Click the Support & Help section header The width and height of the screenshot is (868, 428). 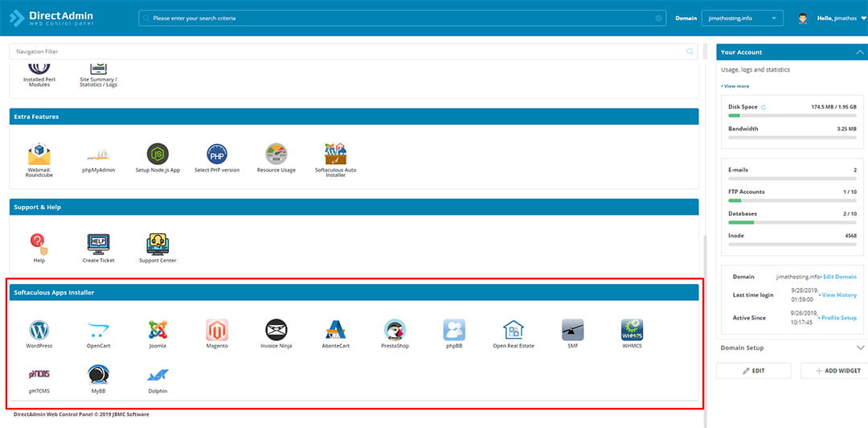point(354,207)
